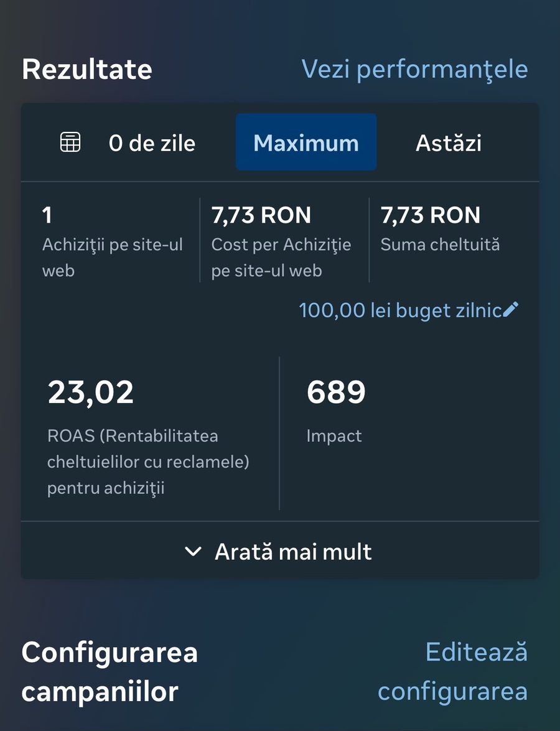560x731 pixels.
Task: Select the Cost per Achiziție metric
Action: [281, 241]
